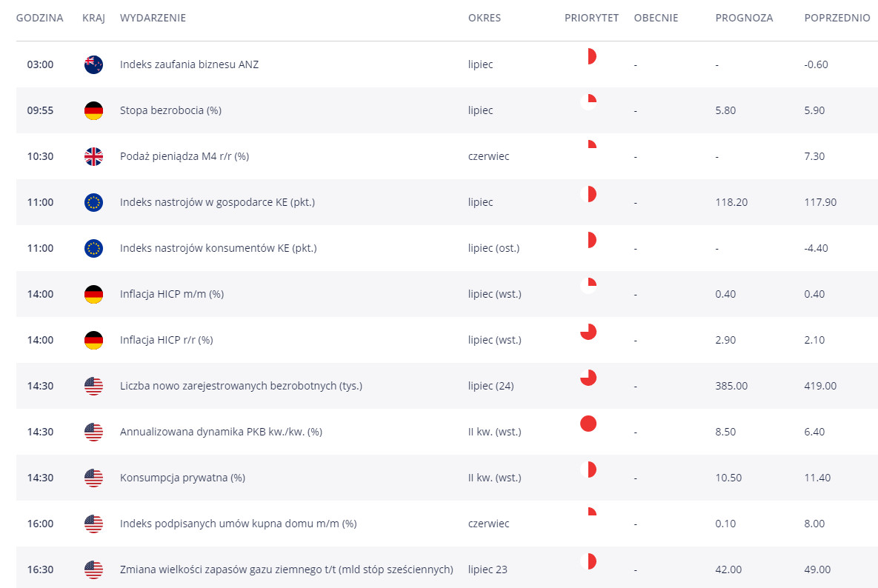Click EU flag beside Indeks nastrojów w gospodarce
The height and width of the screenshot is (588, 878).
pos(93,202)
